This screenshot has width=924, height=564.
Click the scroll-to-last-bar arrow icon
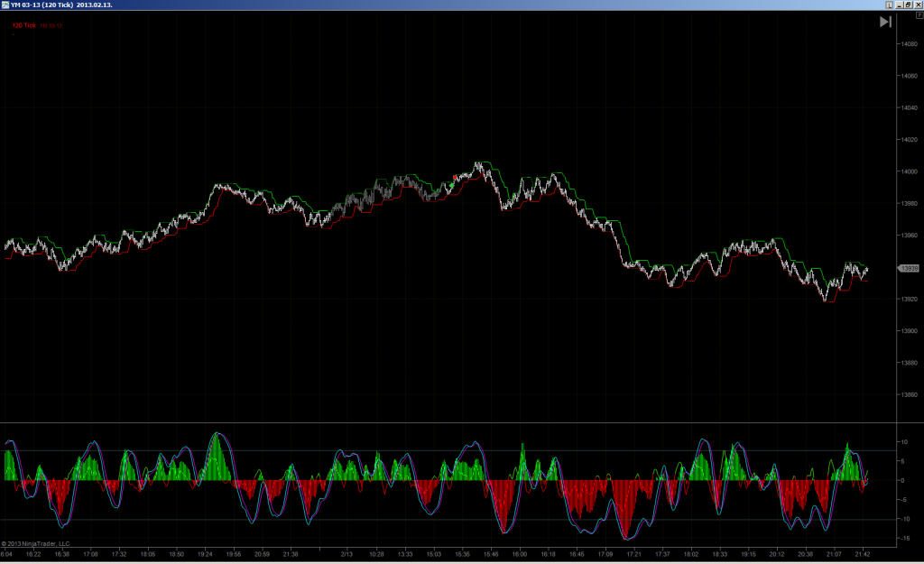tap(885, 22)
